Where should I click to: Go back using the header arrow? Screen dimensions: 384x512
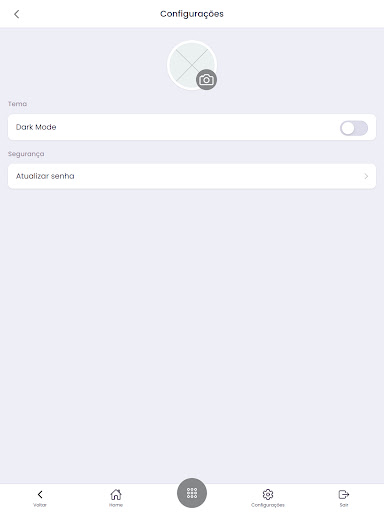(x=17, y=14)
